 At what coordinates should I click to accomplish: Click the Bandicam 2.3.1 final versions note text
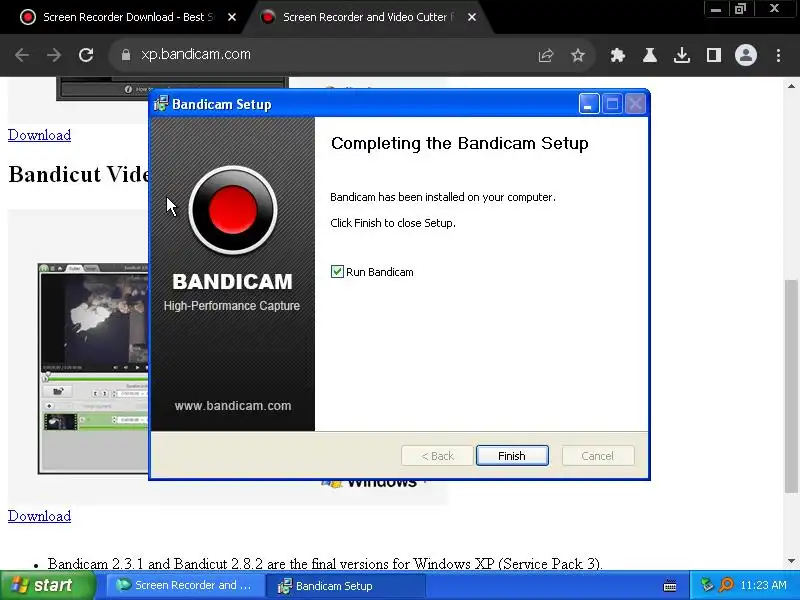tap(325, 564)
